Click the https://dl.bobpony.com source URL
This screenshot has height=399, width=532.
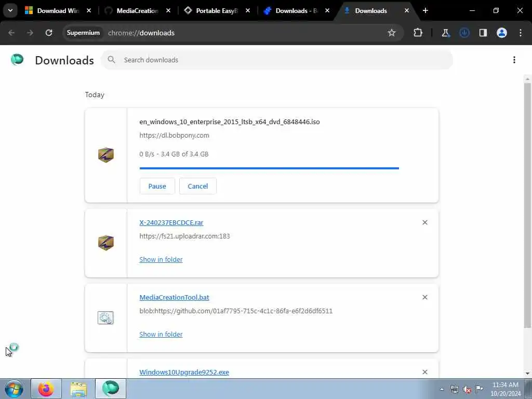[x=174, y=136]
